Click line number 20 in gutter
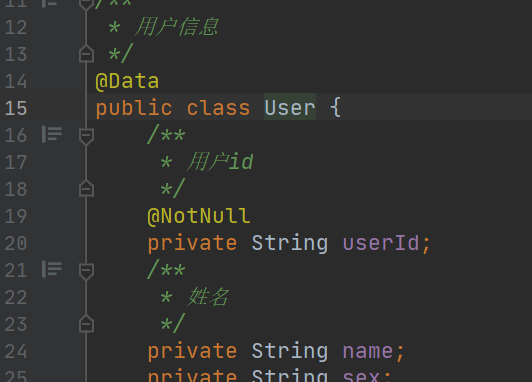This screenshot has width=532, height=382. (16, 243)
